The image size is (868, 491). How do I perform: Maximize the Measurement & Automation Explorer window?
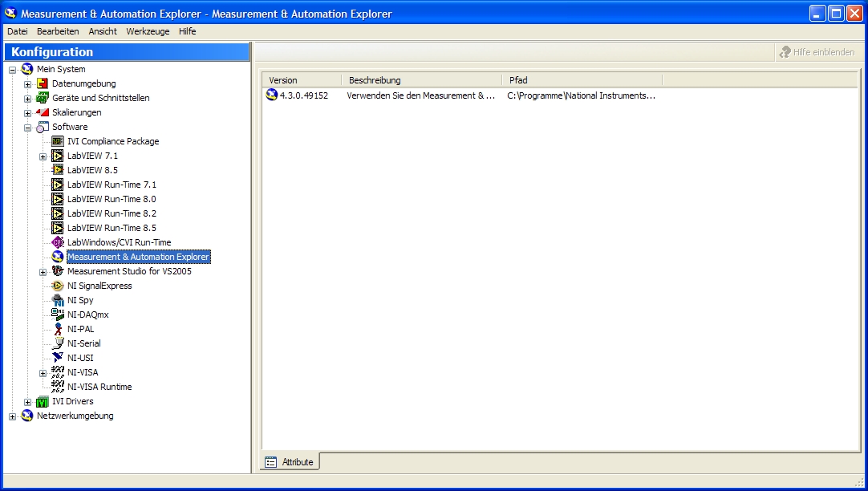pos(836,14)
